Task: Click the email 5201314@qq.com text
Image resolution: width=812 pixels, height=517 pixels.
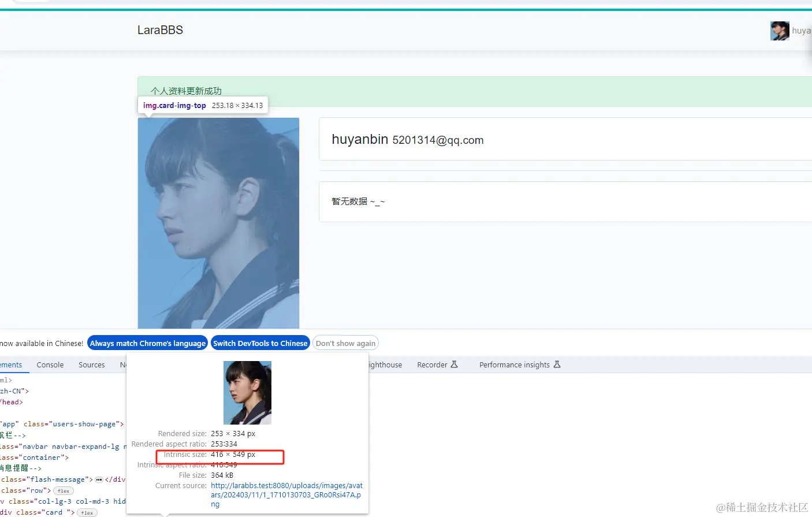Action: pos(438,140)
